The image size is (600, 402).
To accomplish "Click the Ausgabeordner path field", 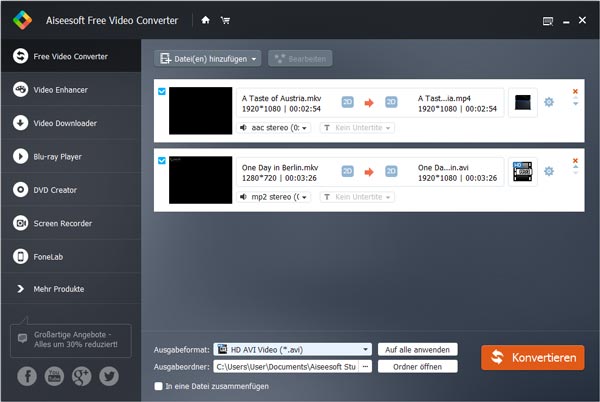I will click(x=284, y=367).
